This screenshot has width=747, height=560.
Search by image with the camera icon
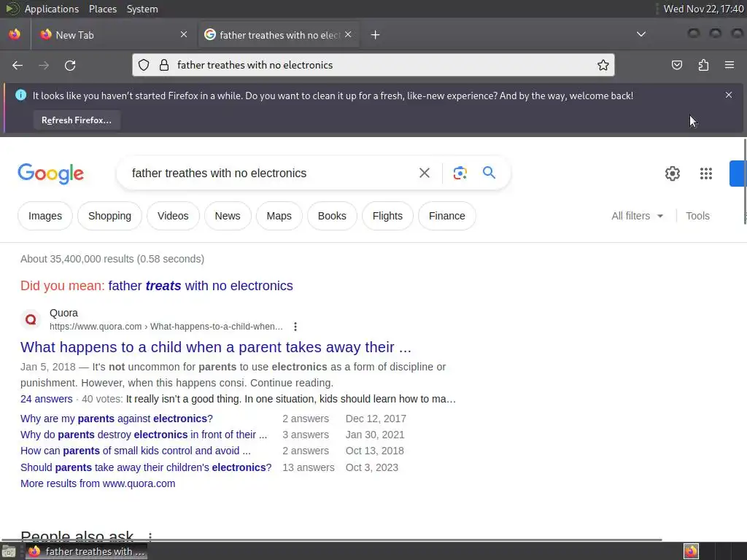point(460,173)
